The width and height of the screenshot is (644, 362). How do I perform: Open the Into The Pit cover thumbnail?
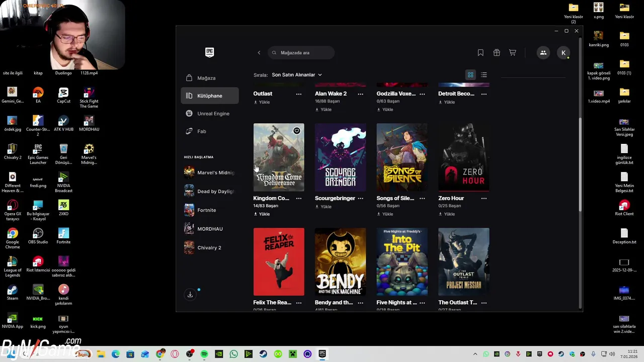pyautogui.click(x=402, y=262)
